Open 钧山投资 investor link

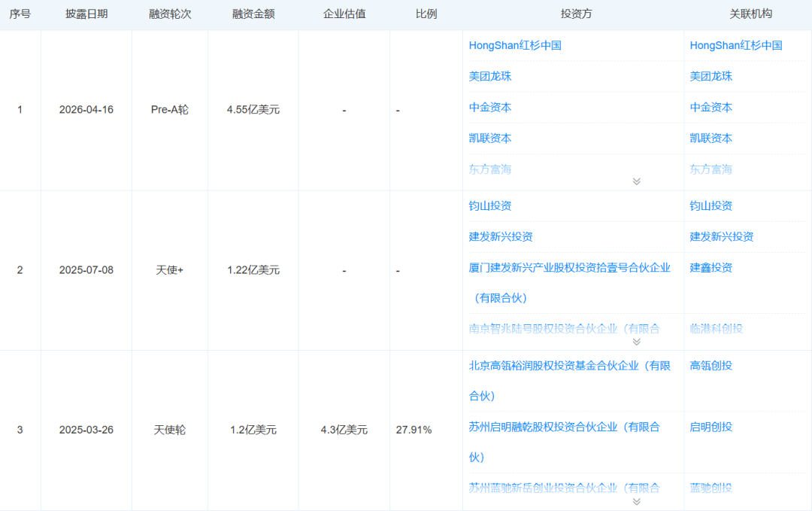(x=490, y=205)
